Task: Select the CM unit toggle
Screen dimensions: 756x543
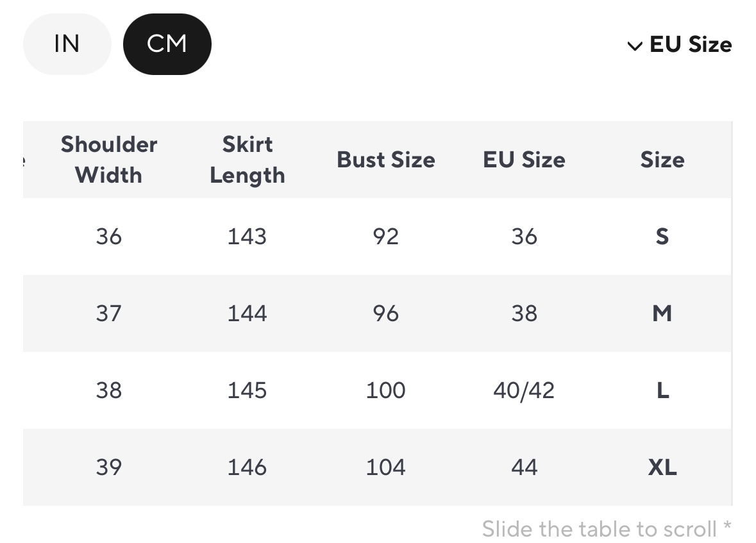Action: [167, 44]
